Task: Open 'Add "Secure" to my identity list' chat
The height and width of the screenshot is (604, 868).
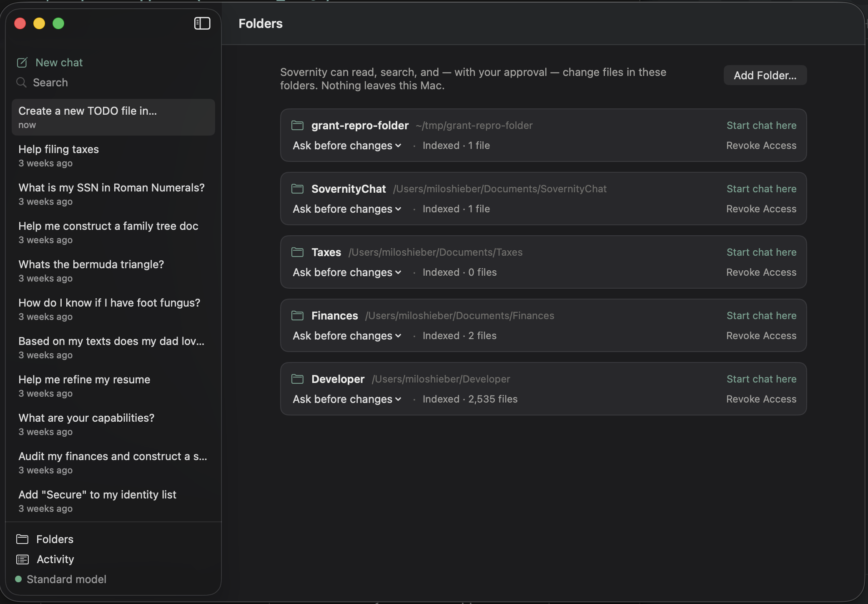Action: (113, 501)
